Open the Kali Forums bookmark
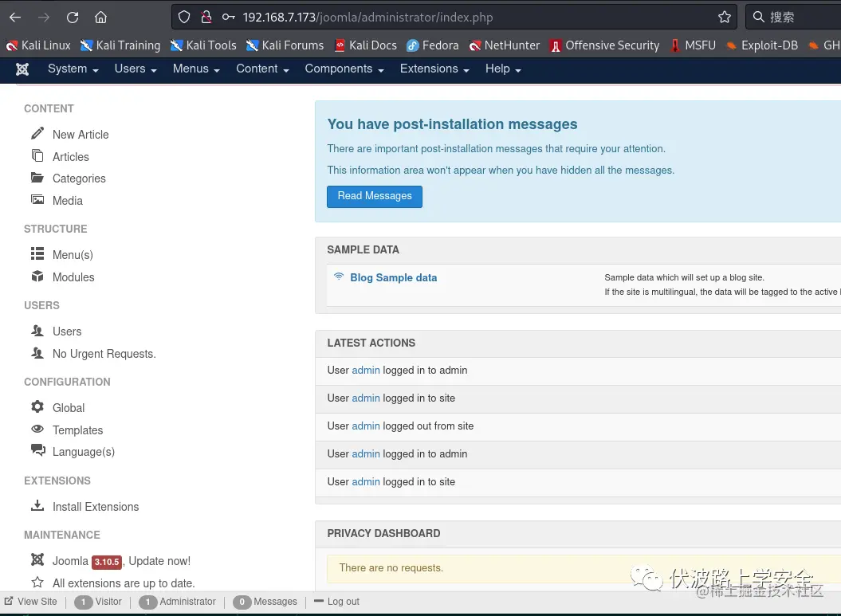Image resolution: width=841 pixels, height=616 pixels. [285, 45]
